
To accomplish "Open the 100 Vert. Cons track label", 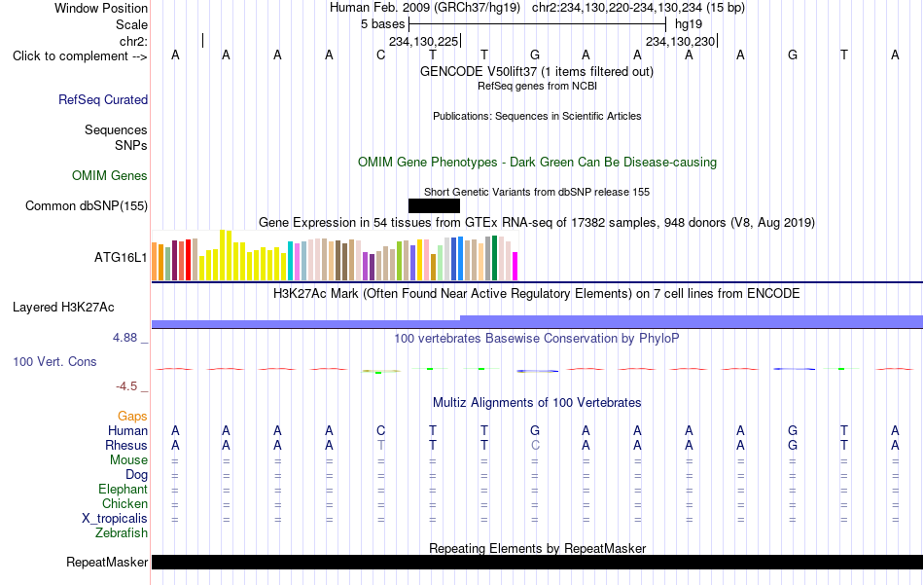I will (x=54, y=361).
